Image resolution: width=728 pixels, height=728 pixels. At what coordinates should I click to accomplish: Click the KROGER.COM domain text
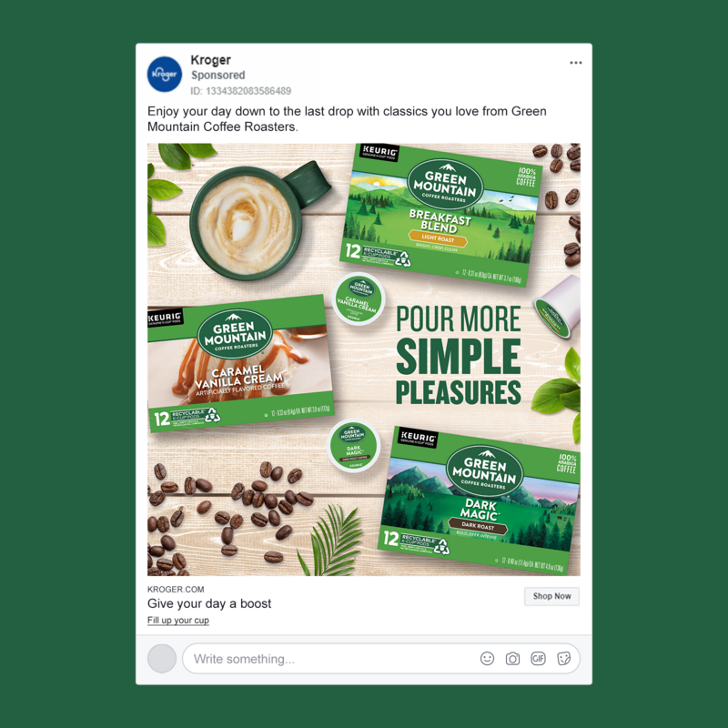[x=176, y=589]
